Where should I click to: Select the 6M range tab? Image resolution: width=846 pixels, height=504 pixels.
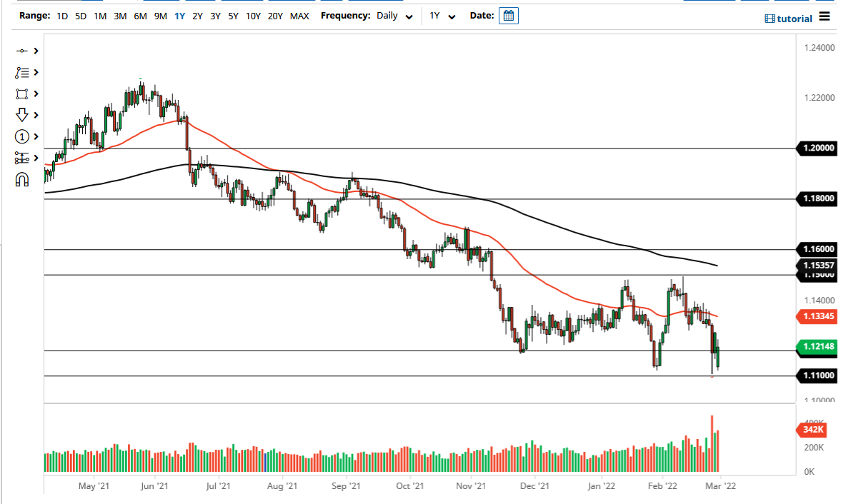click(141, 15)
